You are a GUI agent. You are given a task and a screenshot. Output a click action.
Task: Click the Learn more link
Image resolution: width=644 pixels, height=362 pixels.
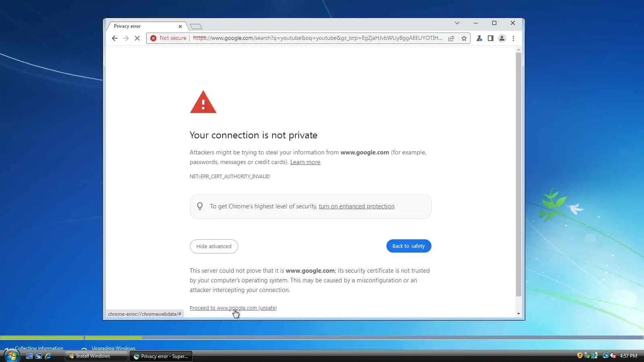tap(305, 162)
